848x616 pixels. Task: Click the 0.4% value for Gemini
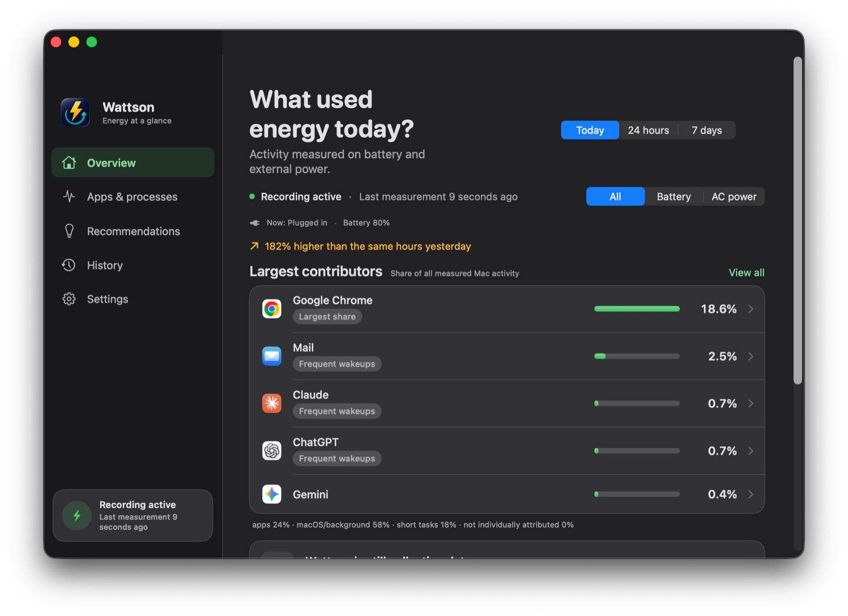point(722,494)
